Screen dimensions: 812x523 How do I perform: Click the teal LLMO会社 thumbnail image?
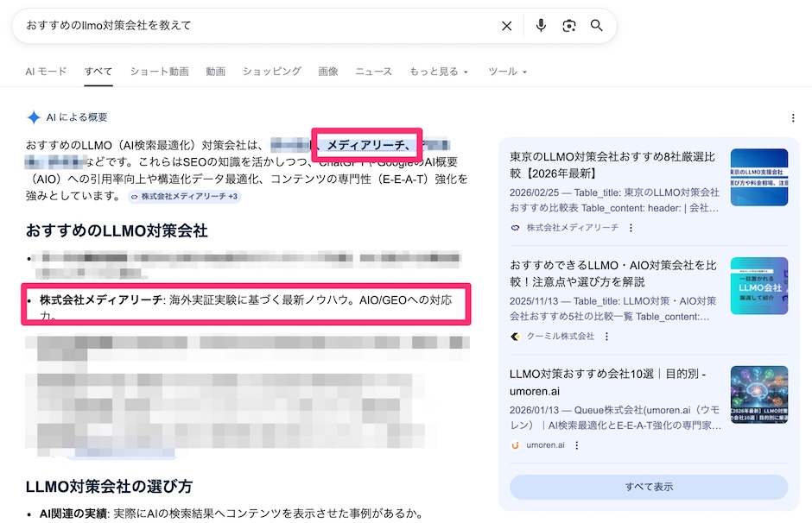(x=759, y=286)
